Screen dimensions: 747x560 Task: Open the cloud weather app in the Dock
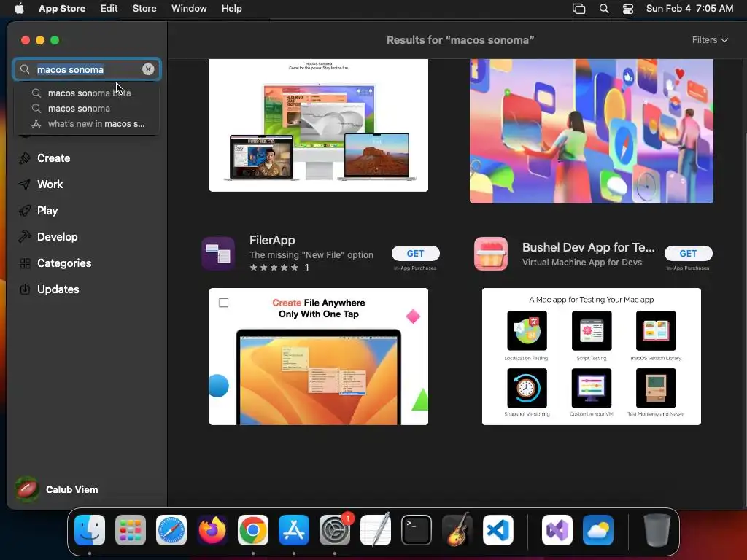point(598,530)
